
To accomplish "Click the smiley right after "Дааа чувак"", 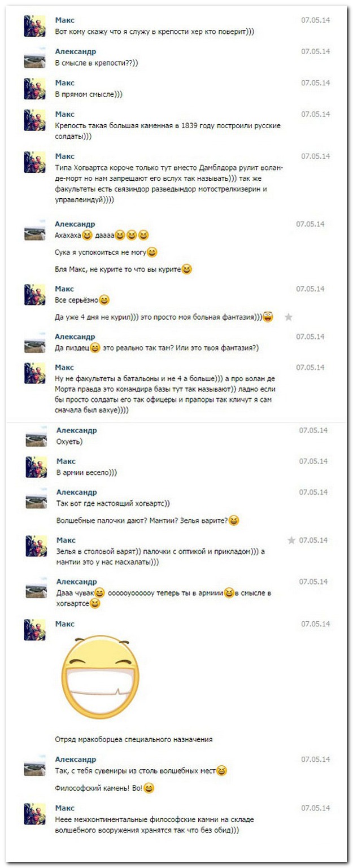I will point(100,593).
